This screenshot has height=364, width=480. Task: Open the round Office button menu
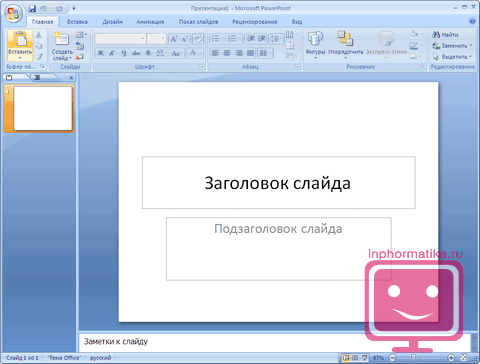pyautogui.click(x=13, y=13)
